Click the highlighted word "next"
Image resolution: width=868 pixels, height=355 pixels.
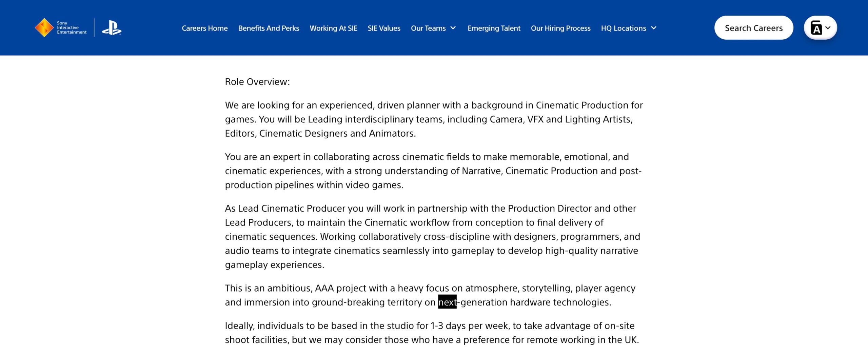pos(447,302)
